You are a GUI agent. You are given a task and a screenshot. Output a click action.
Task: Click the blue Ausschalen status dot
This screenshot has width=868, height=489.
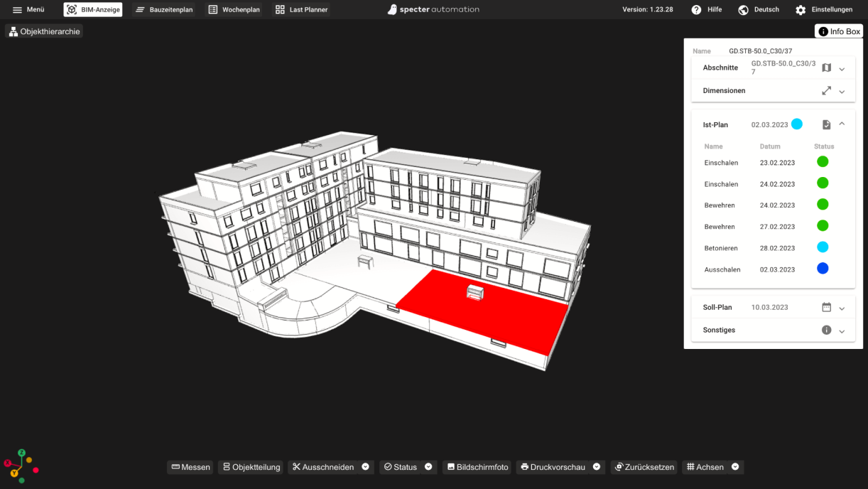[x=823, y=269]
